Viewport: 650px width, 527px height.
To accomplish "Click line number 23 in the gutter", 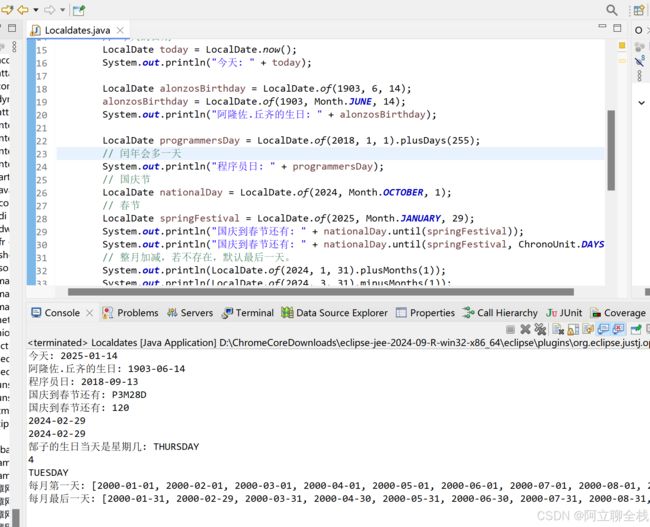I will point(41,154).
